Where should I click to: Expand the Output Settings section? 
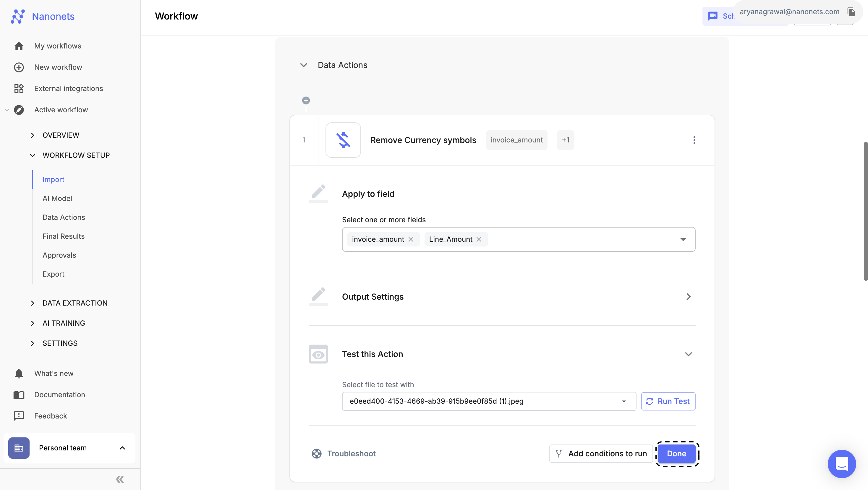(x=689, y=296)
